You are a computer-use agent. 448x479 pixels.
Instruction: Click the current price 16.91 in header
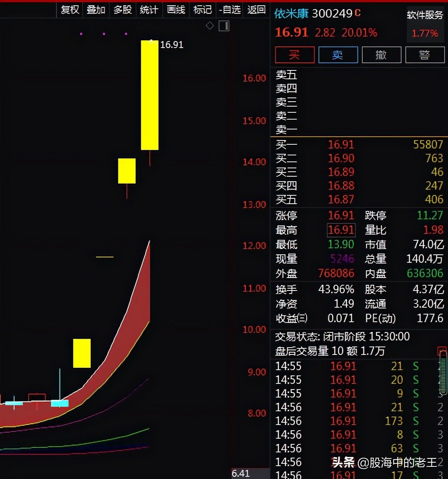(291, 32)
